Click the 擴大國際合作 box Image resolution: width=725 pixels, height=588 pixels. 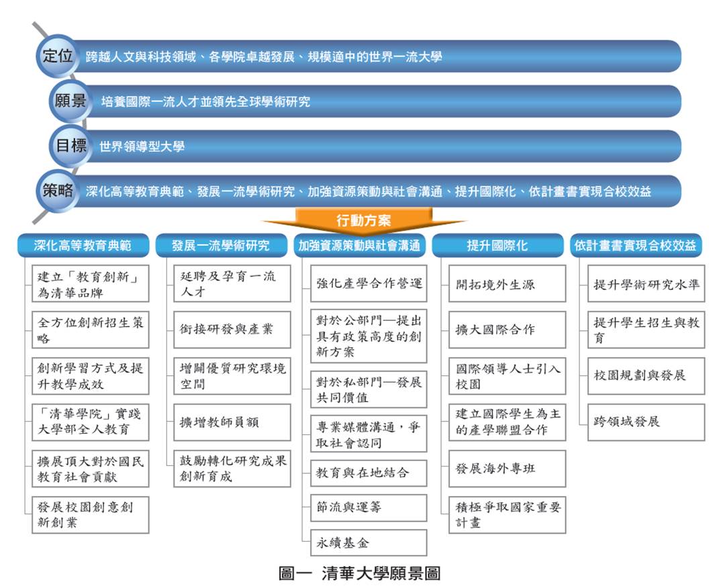coord(507,330)
